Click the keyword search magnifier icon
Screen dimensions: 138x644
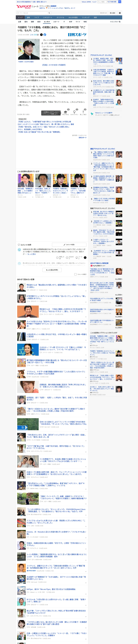point(49,13)
